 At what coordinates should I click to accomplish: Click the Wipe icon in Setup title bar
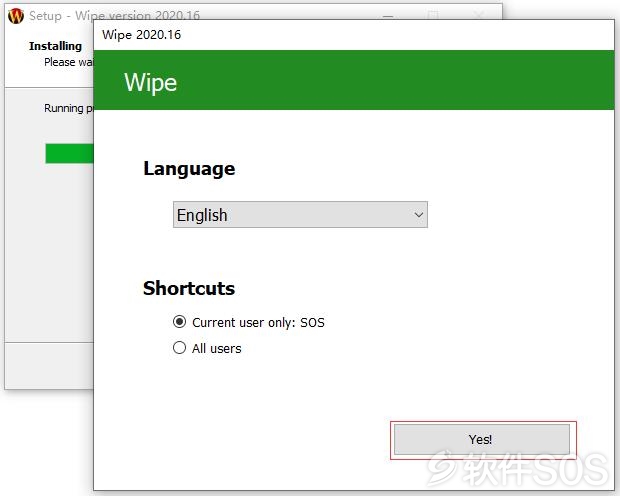16,16
